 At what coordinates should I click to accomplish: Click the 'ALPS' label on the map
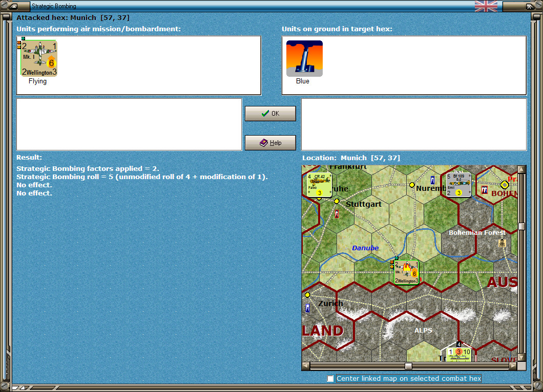pos(423,331)
